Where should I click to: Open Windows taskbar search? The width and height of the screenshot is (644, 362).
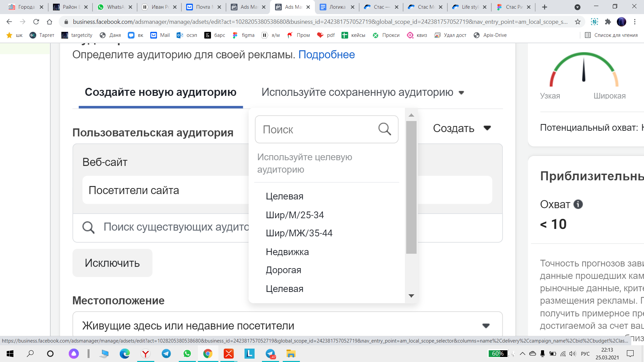point(30,354)
